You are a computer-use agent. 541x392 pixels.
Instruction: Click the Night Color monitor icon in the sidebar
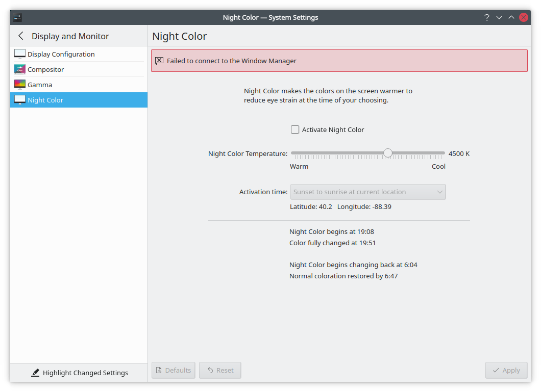point(20,100)
